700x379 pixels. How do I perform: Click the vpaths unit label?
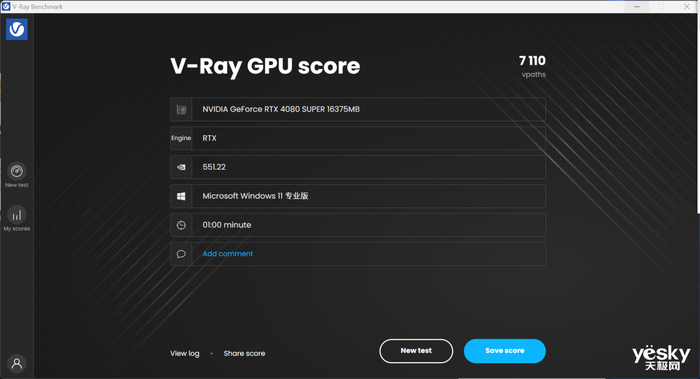click(533, 75)
